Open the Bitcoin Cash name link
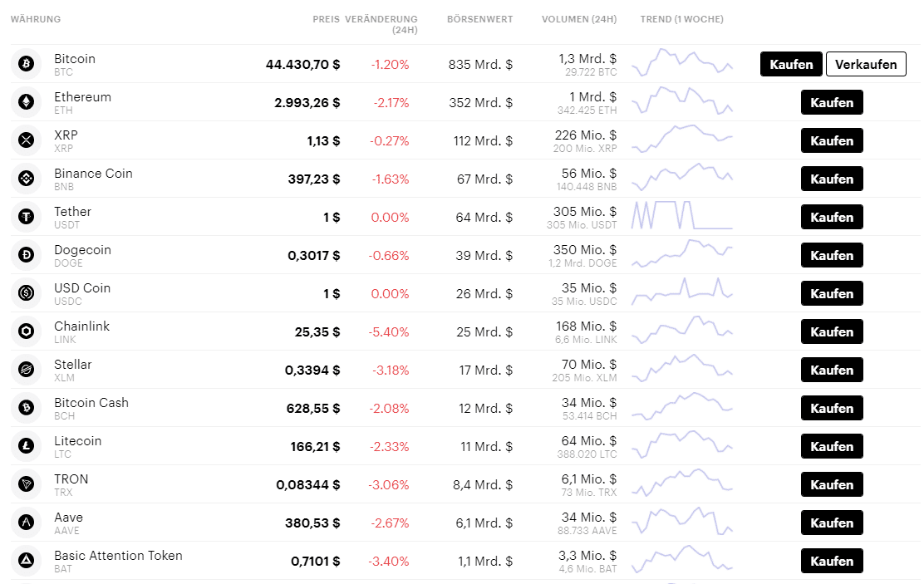This screenshot has height=584, width=924. (x=91, y=403)
